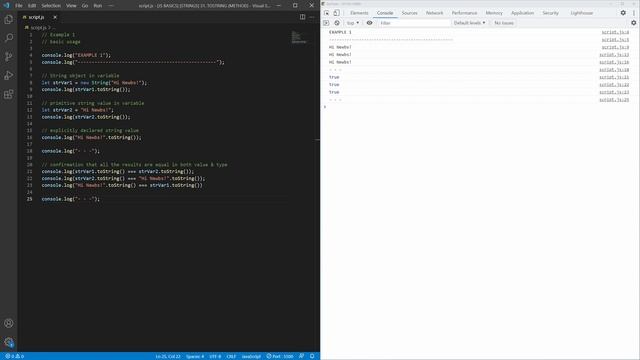Clear the console with the clear icon

coord(337,23)
